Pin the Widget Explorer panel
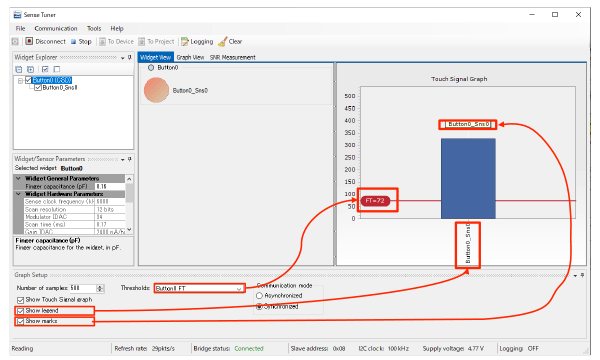Viewport: 600px width, 360px height. coord(130,57)
